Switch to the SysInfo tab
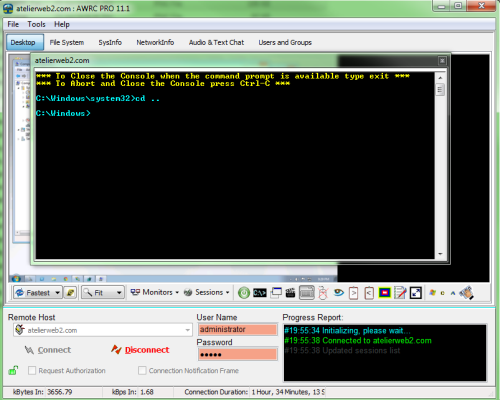The image size is (500, 400). coord(110,42)
